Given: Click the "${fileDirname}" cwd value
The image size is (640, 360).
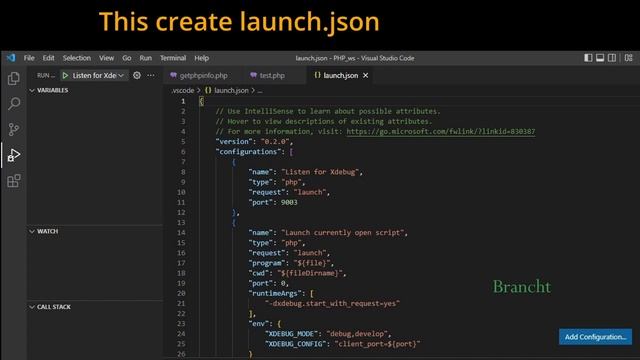Looking at the screenshot, I should [x=310, y=273].
